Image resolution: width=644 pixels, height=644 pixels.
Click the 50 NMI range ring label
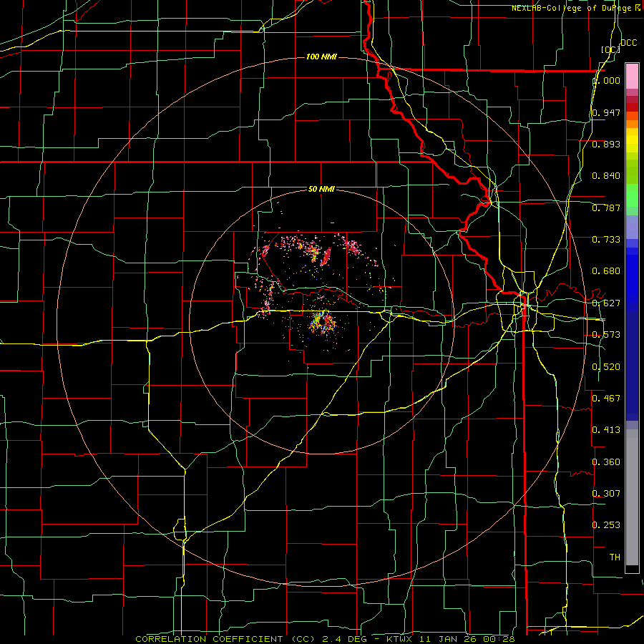(x=321, y=189)
